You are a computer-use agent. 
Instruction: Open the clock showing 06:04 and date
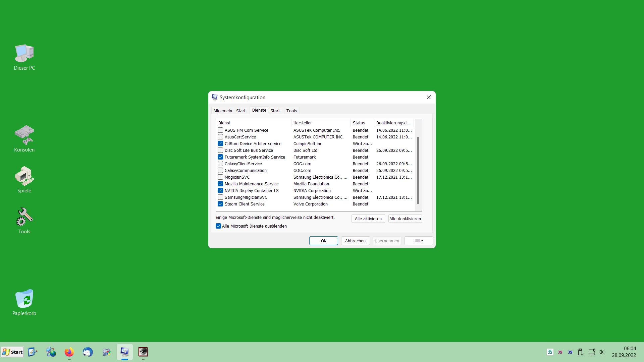[624, 352]
